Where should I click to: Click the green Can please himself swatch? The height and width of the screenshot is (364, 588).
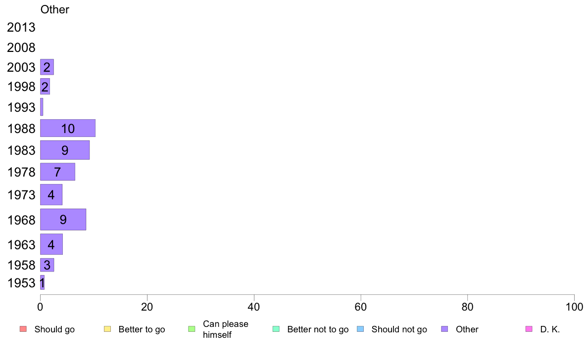click(192, 329)
